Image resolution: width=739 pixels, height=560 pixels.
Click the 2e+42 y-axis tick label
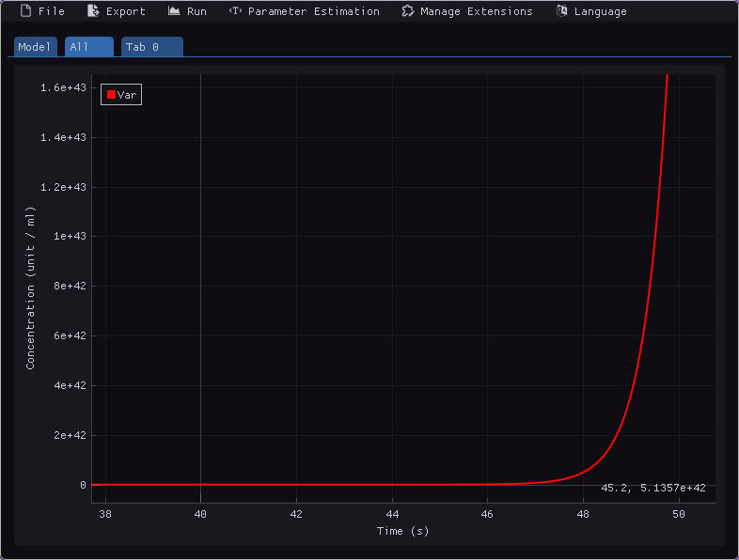pos(71,435)
